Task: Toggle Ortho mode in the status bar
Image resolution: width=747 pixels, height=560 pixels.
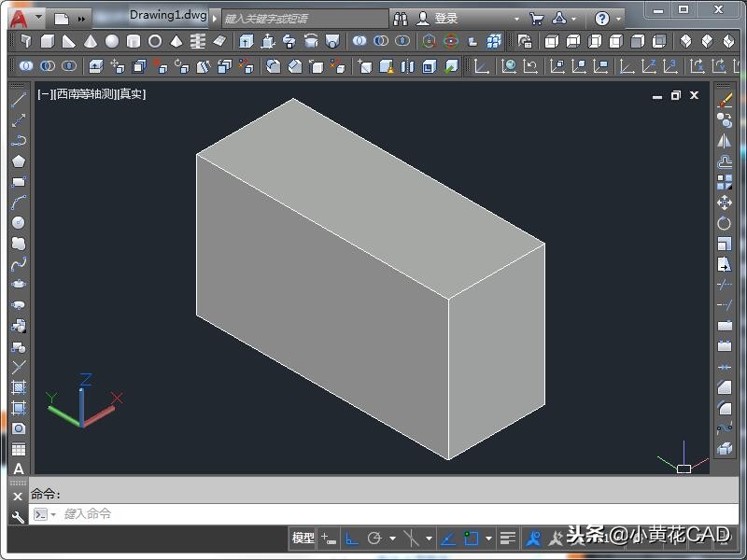Action: click(x=352, y=539)
